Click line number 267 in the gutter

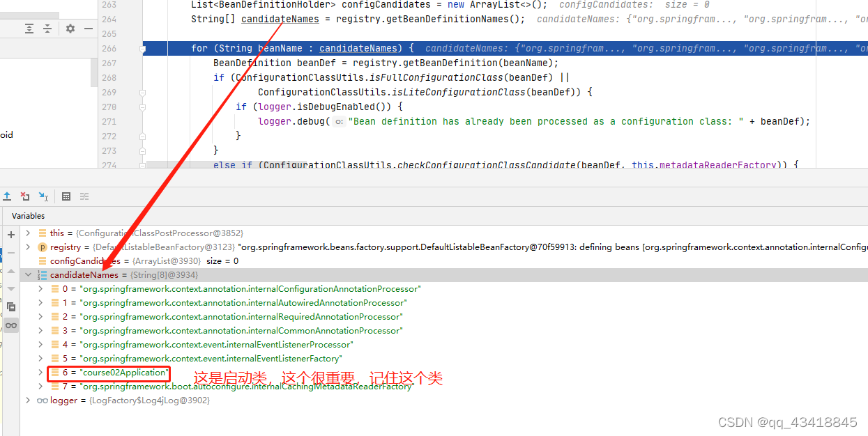click(109, 63)
